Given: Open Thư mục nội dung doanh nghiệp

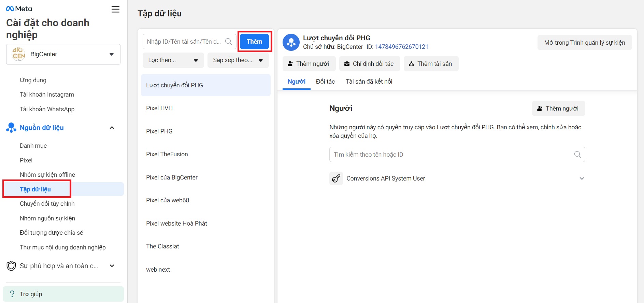Looking at the screenshot, I should point(63,247).
